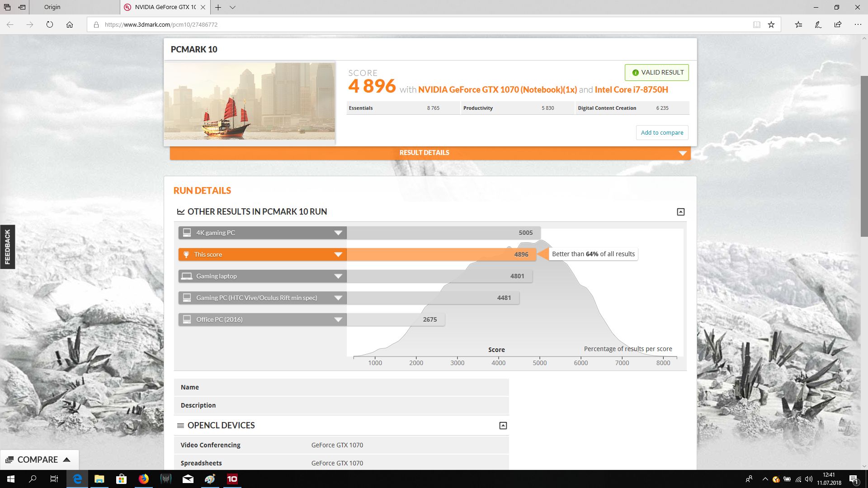Select the NVIDIA GeForce GTX tab
Image resolution: width=868 pixels, height=488 pixels.
163,7
